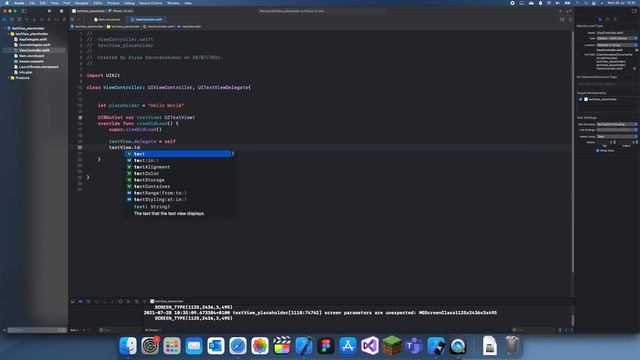Image resolution: width=640 pixels, height=360 pixels.
Task: Toggle the navigator sidebar button in the toolbar
Action: [24, 11]
